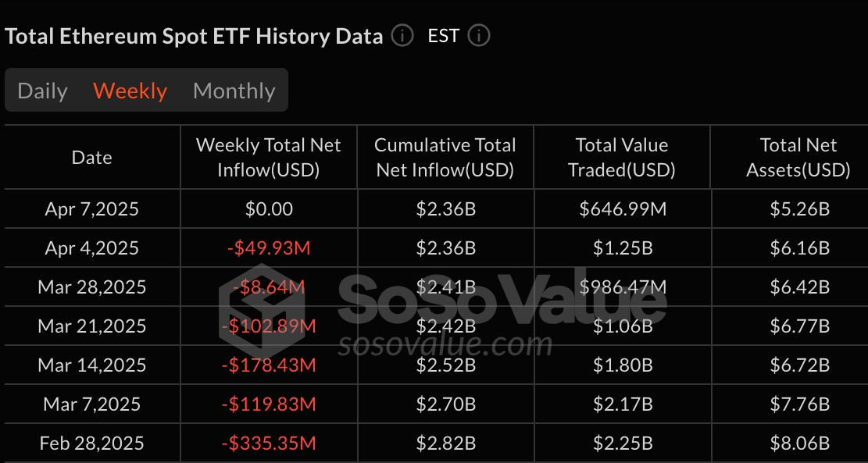The width and height of the screenshot is (868, 463).
Task: Click the -$102.89M inflow cell
Action: click(x=269, y=326)
